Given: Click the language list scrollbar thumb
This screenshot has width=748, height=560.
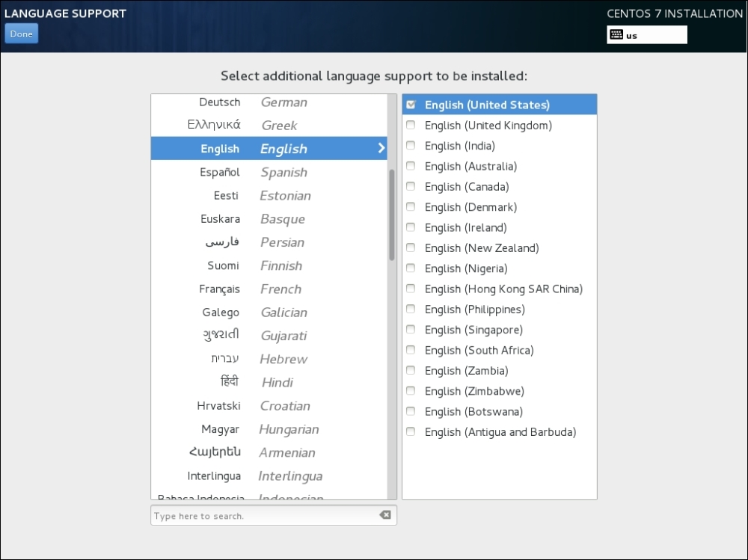Looking at the screenshot, I should click(392, 215).
